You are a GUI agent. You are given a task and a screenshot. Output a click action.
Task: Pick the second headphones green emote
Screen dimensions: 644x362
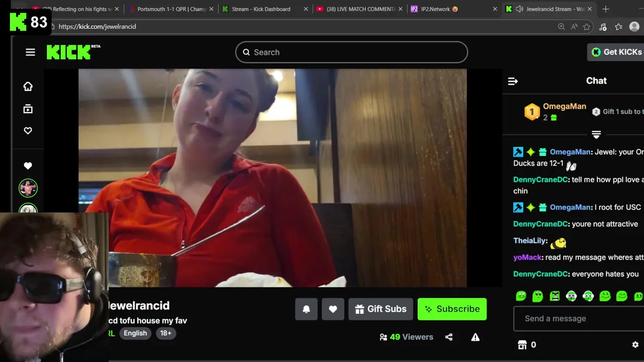[x=588, y=296]
